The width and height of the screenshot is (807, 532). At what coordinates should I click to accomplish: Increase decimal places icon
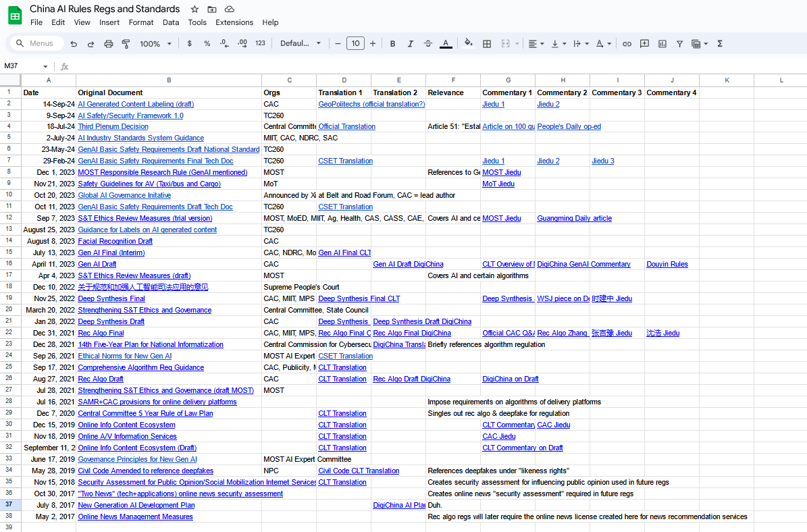[242, 44]
